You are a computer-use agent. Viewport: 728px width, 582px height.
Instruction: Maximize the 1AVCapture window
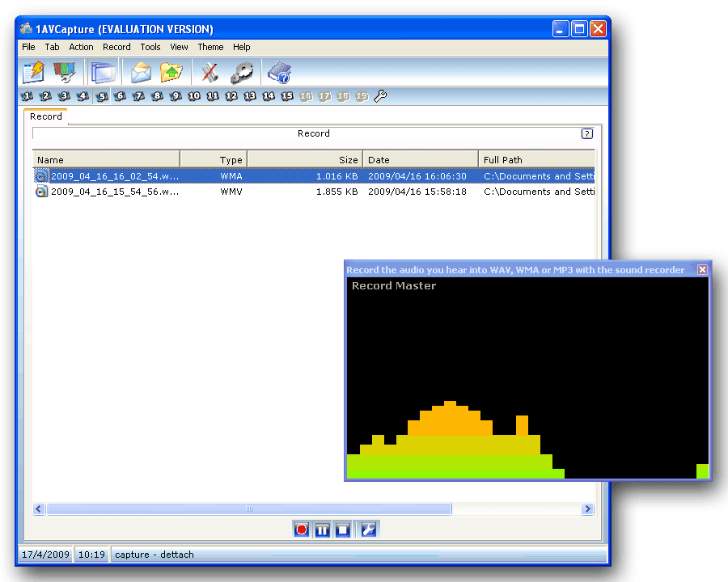[x=579, y=29]
